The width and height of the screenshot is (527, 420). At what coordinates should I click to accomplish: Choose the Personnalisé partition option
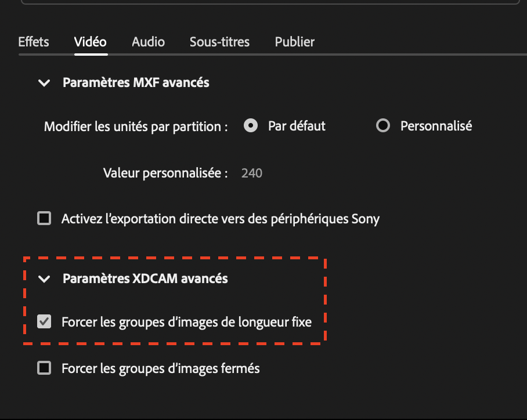pyautogui.click(x=383, y=125)
